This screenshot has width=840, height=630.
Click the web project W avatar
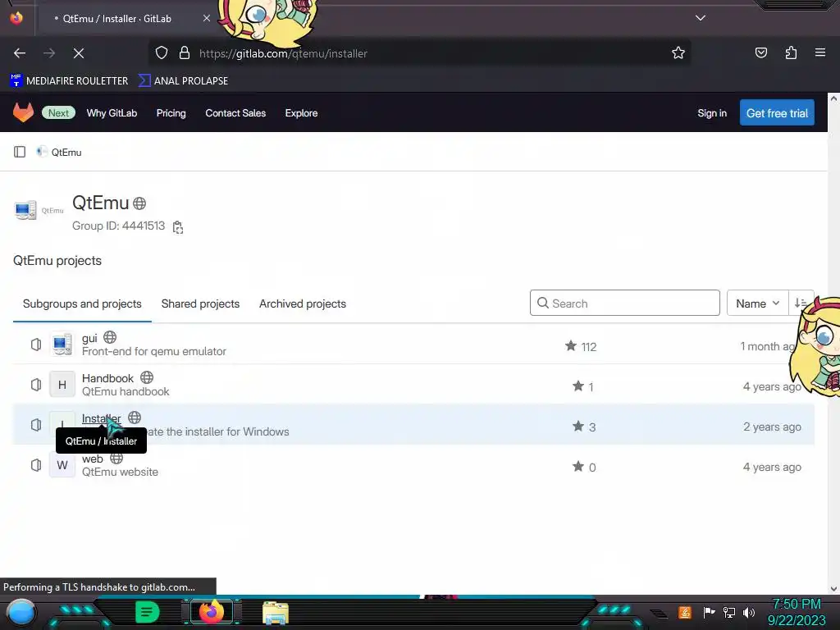point(62,465)
